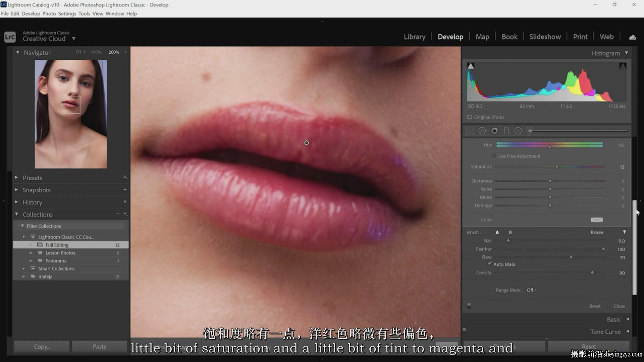Click Reset in the brush panel

[x=595, y=306]
